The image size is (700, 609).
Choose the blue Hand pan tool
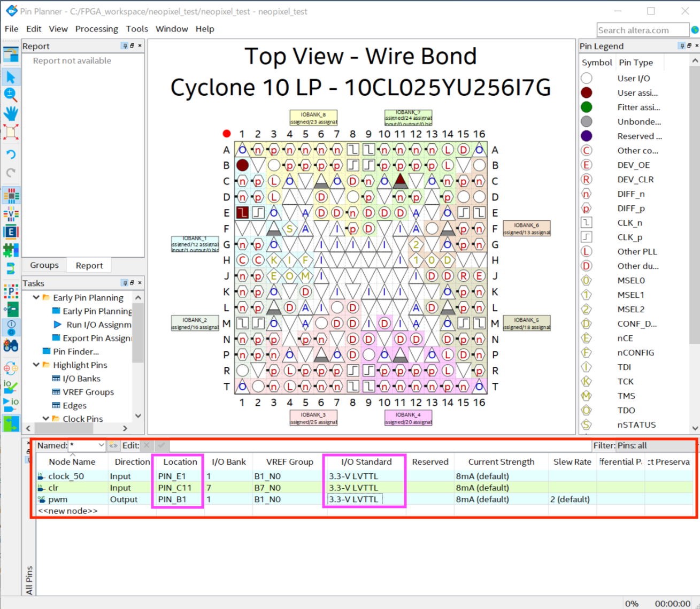pos(11,113)
